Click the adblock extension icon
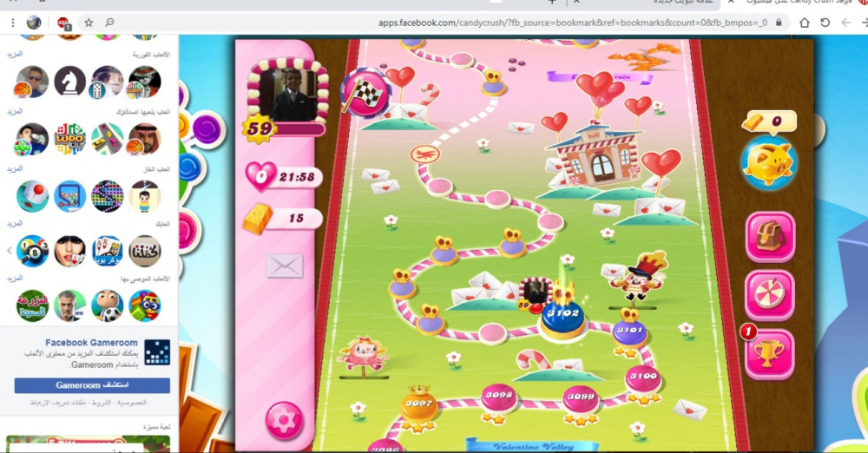This screenshot has height=453, width=868. tap(63, 23)
